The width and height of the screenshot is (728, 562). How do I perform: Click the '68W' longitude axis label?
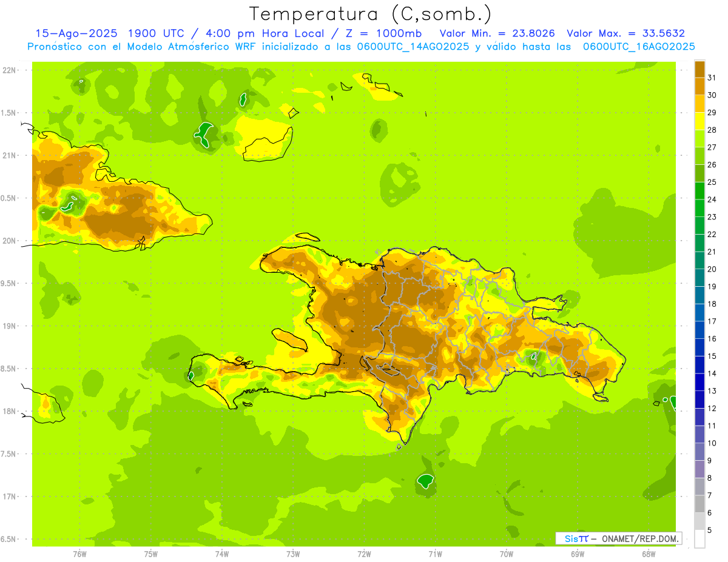(x=649, y=554)
